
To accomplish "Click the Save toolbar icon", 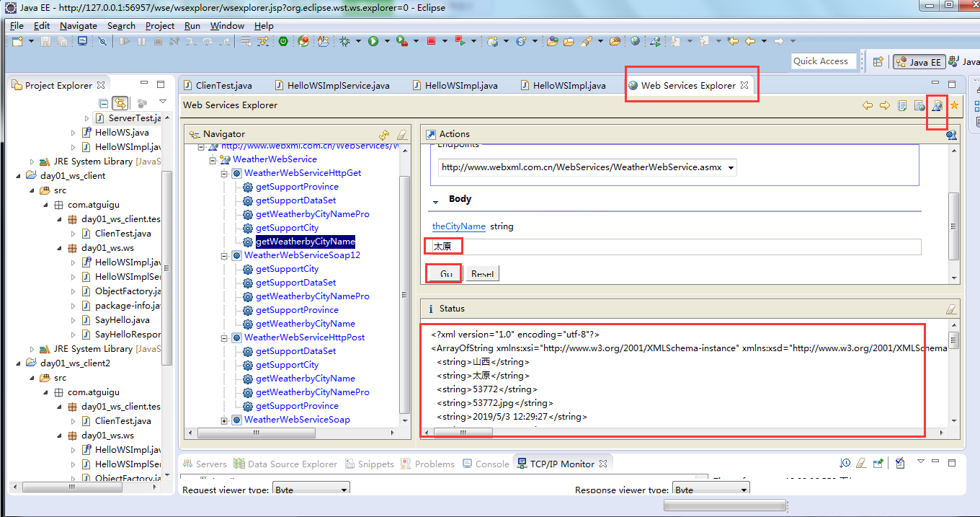I will coord(45,41).
